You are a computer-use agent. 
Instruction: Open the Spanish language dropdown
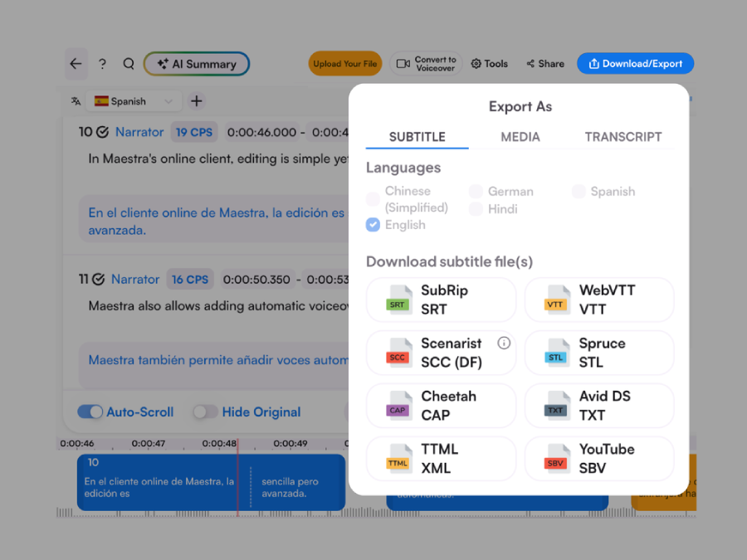click(134, 101)
